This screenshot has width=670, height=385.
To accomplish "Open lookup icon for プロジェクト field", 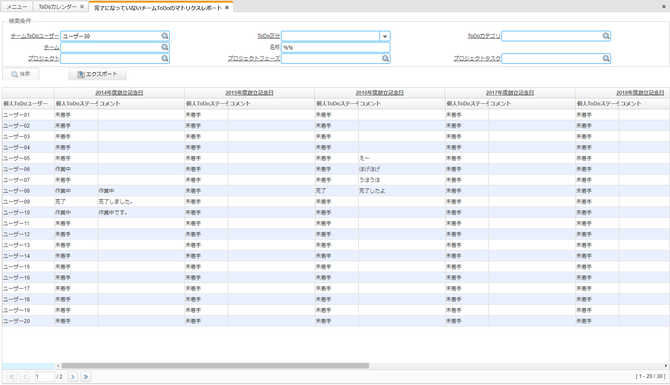I will tap(165, 58).
